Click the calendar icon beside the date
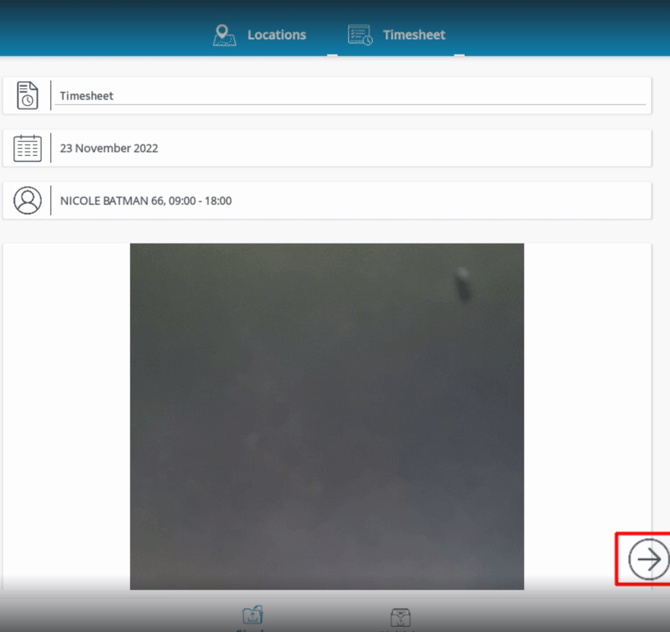 [x=27, y=148]
